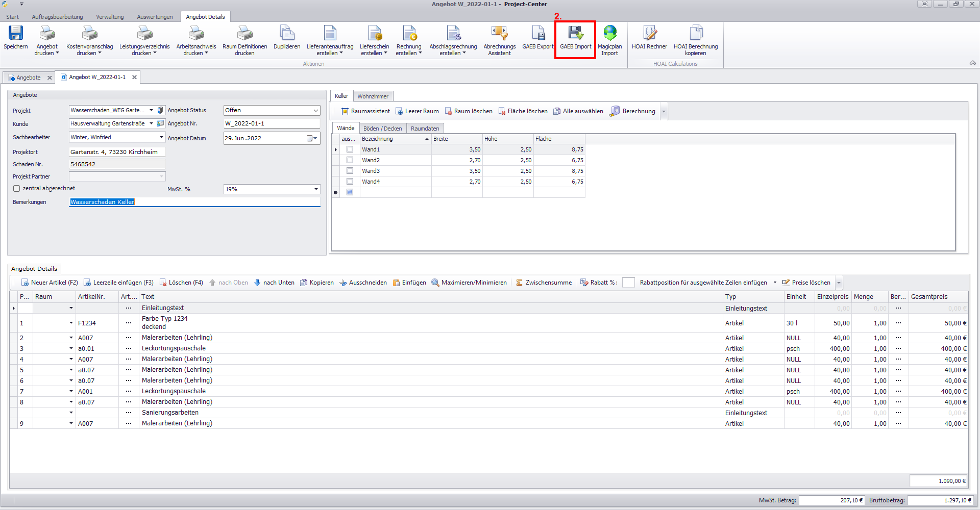
Task: Duplicate the offer with Duplizieren
Action: (287, 34)
